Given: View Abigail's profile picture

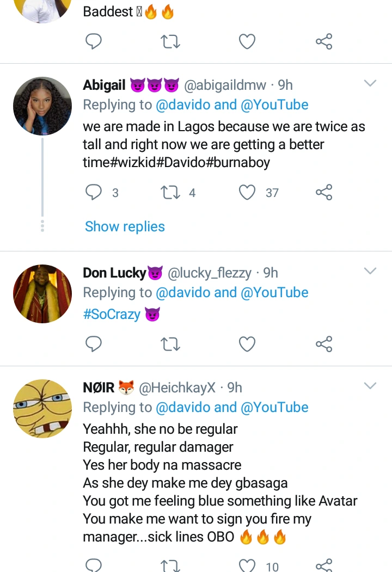Looking at the screenshot, I should 42,106.
